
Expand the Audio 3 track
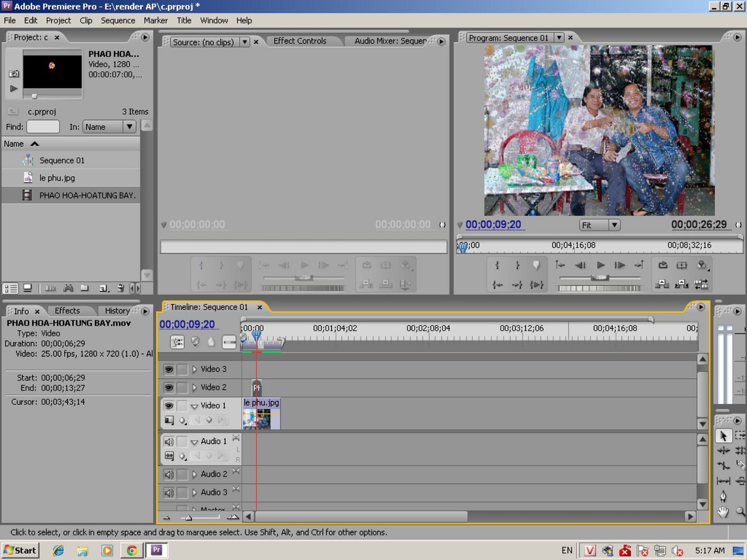coord(195,493)
